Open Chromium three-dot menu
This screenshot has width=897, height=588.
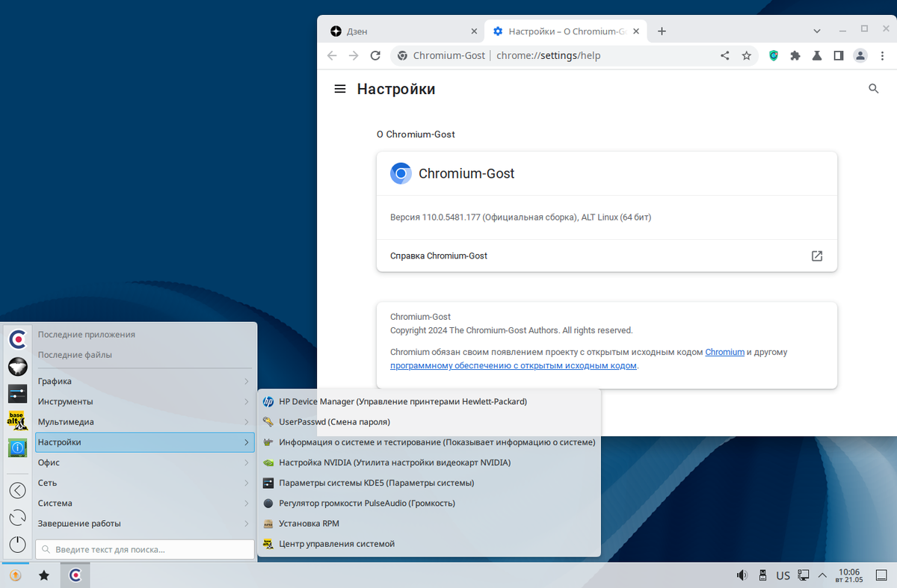click(882, 55)
